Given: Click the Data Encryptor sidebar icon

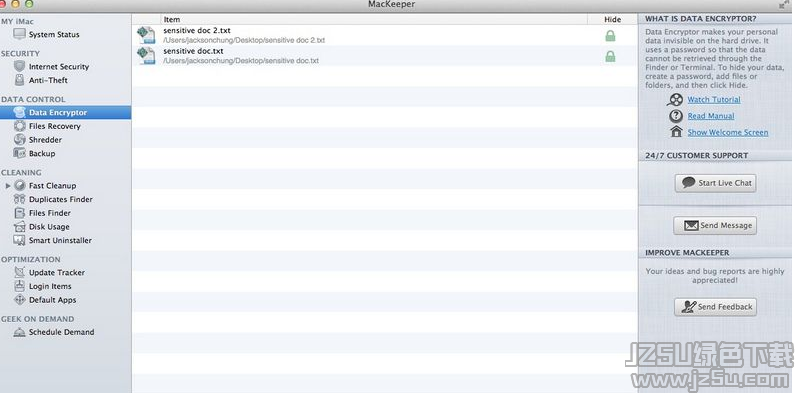Looking at the screenshot, I should (x=19, y=113).
